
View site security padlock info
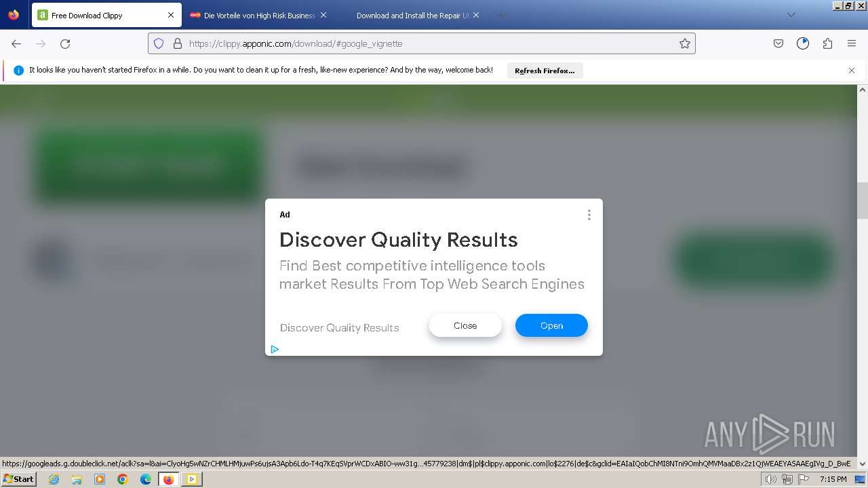pos(178,43)
